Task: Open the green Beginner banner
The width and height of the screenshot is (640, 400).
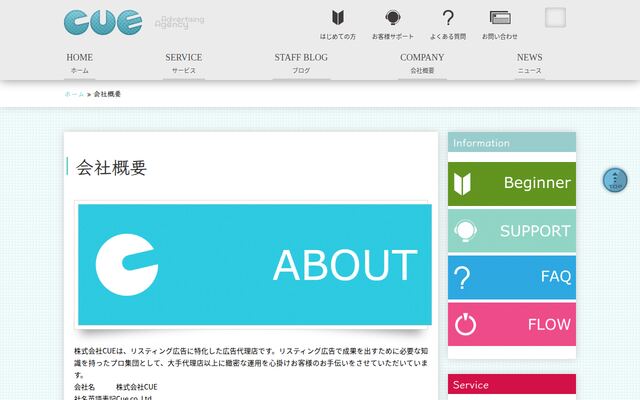Action: coord(512,184)
